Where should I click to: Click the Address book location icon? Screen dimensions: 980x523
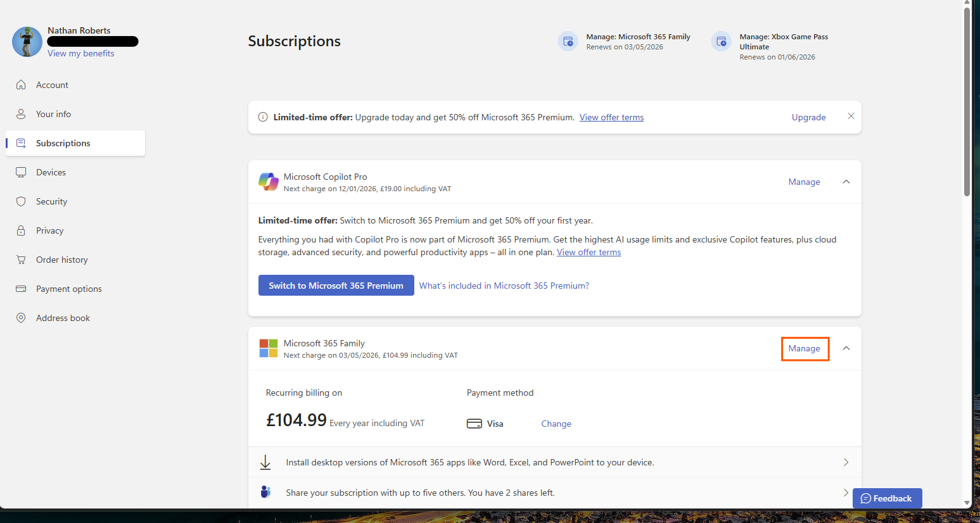[21, 318]
